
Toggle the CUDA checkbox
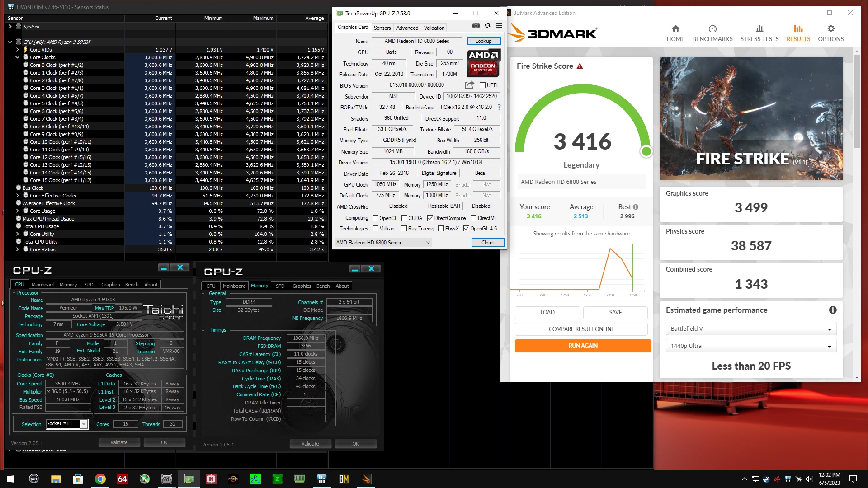(x=404, y=218)
